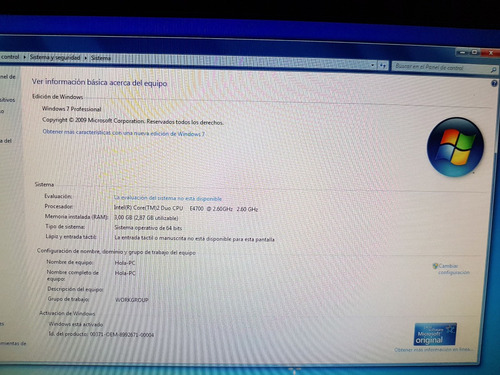The image size is (500, 375).
Task: Click the Id. del producto number
Action: pyautogui.click(x=122, y=335)
